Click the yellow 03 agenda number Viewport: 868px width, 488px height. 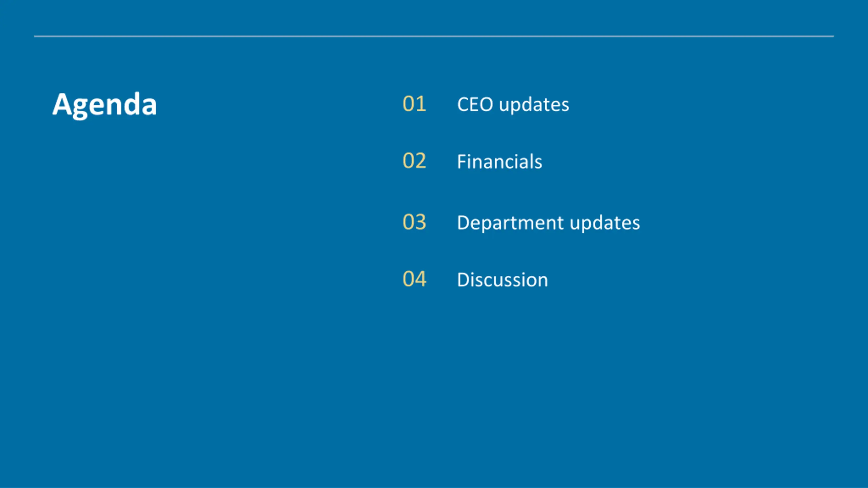414,222
